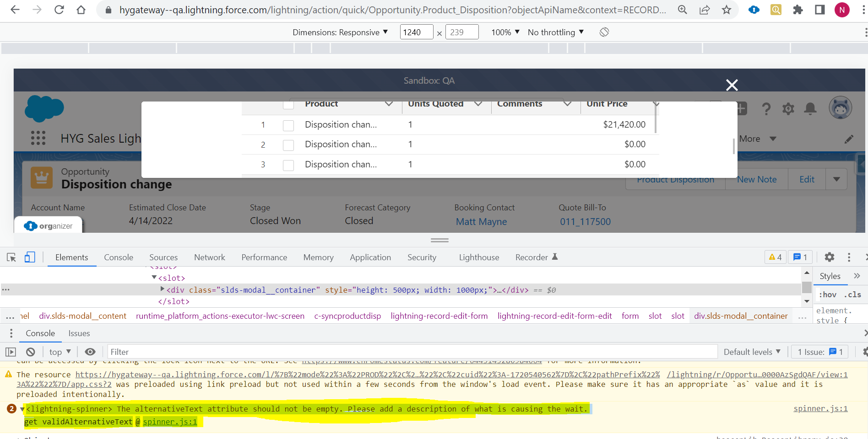Close the modal with the X button
The image size is (868, 439).
[x=732, y=85]
